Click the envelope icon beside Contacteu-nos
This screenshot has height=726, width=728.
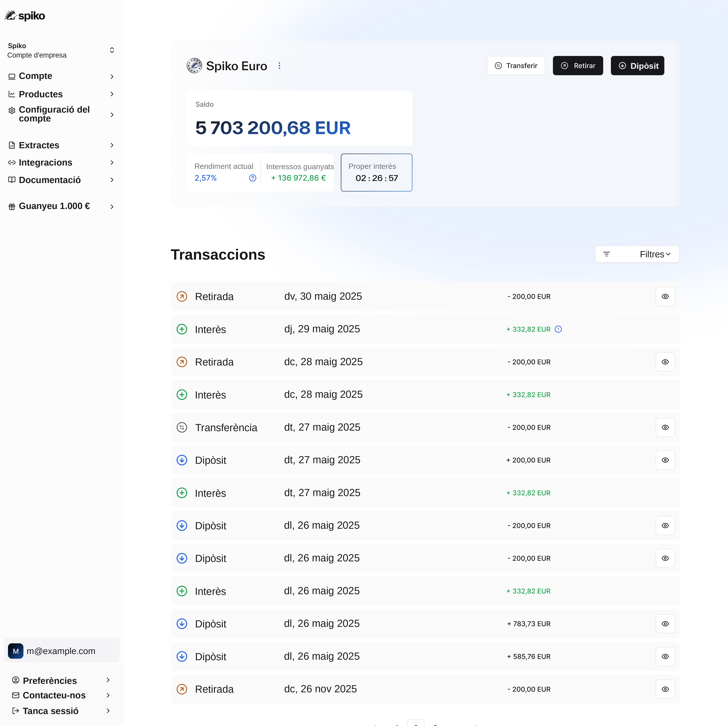pyautogui.click(x=16, y=695)
